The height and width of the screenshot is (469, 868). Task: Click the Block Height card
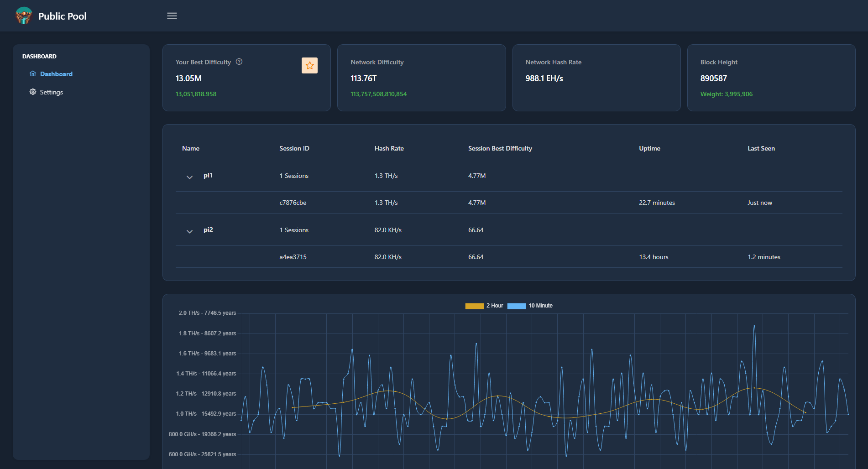point(771,78)
